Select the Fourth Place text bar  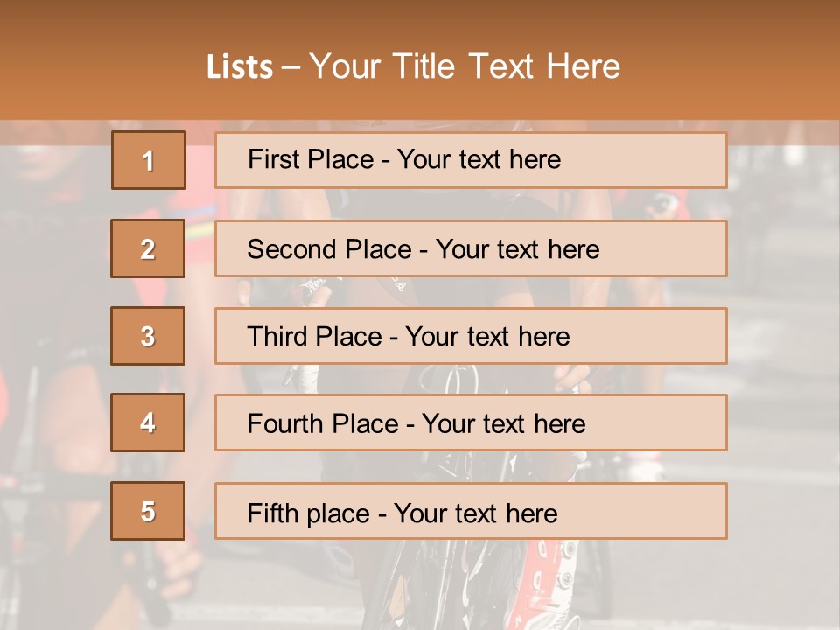[x=471, y=423]
